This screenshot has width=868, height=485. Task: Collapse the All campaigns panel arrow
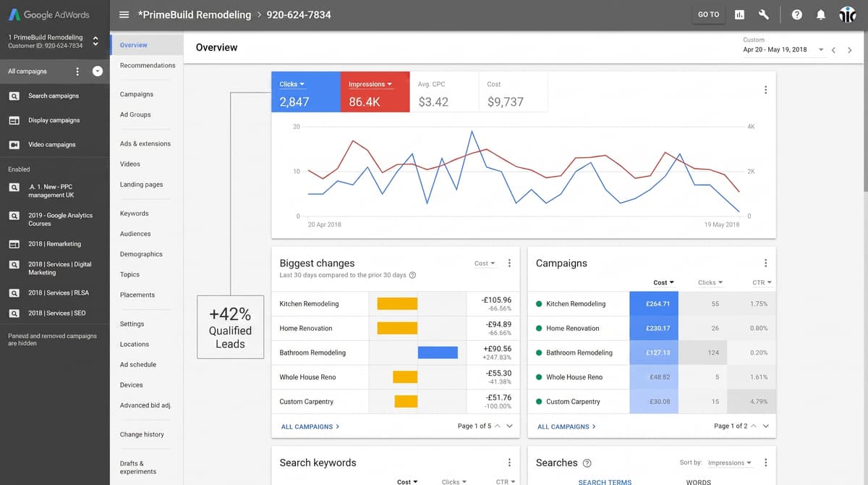[98, 71]
